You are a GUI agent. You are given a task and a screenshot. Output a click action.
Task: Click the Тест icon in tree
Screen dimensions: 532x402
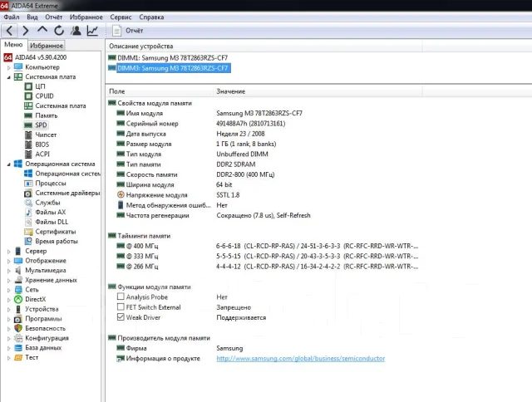tap(18, 358)
